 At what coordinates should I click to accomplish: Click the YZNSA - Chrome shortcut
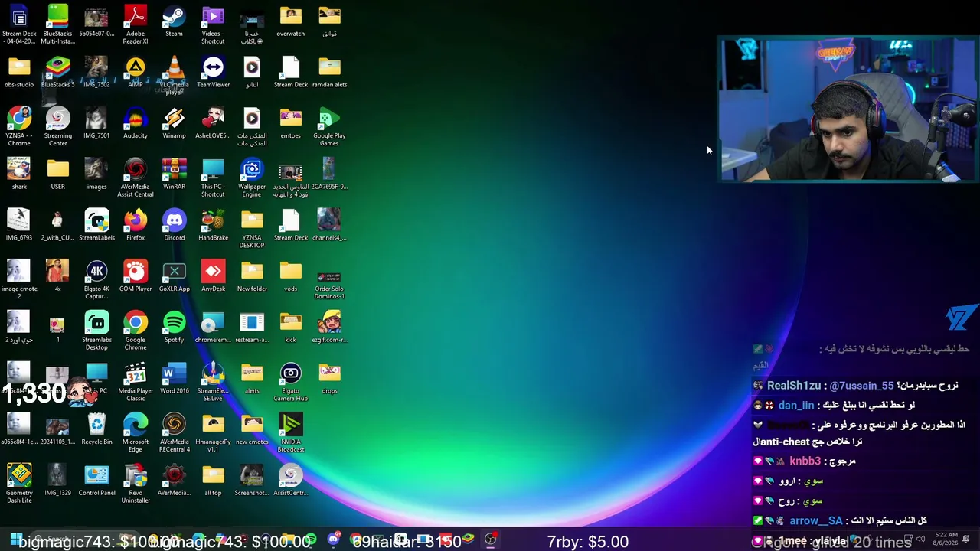coord(19,127)
